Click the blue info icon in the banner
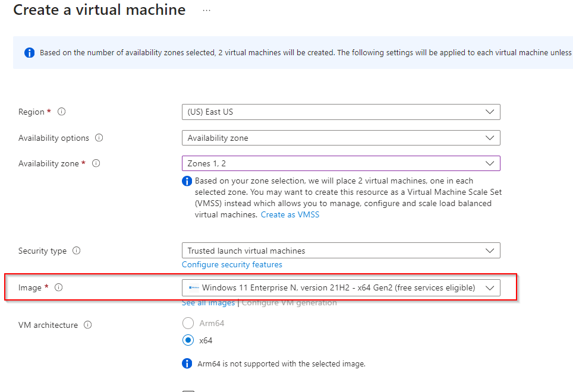Screen dimensions: 573x392 tap(29, 52)
